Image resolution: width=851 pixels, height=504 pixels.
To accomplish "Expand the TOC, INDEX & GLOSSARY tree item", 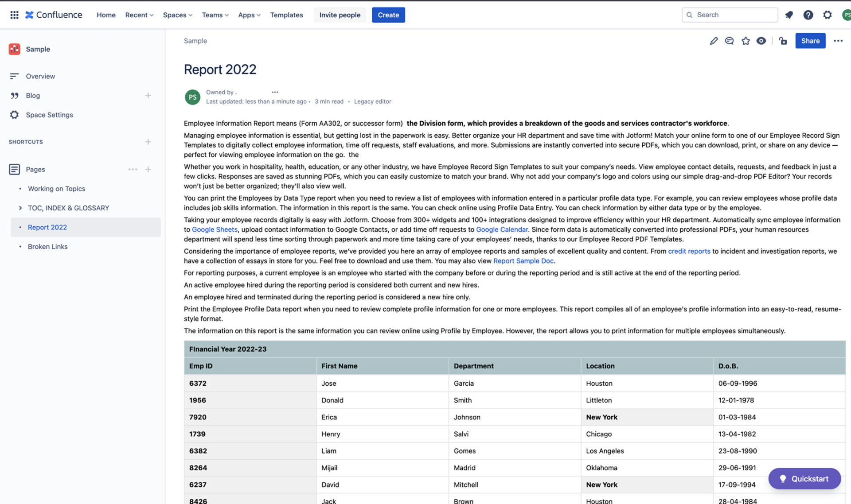I will point(20,208).
